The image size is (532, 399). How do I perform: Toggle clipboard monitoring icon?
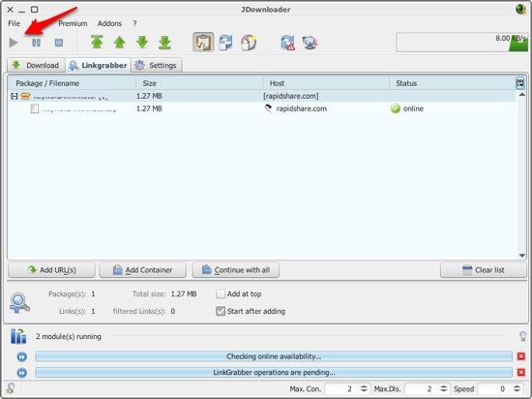coord(203,43)
